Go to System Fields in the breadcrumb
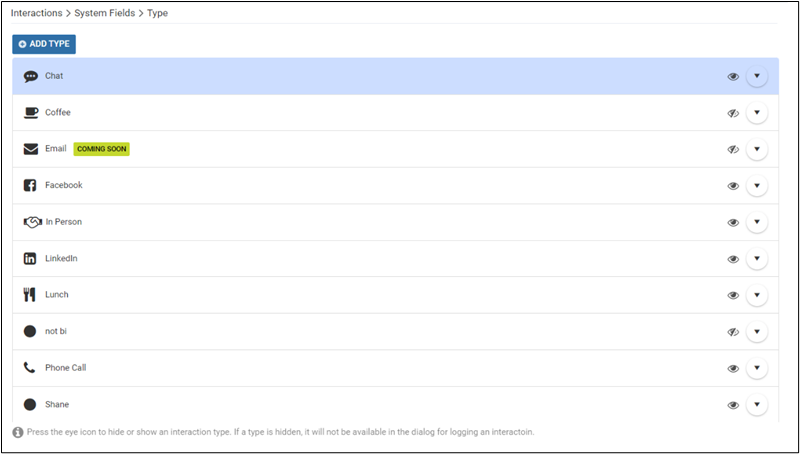Screen dimensions: 800x454 105,13
